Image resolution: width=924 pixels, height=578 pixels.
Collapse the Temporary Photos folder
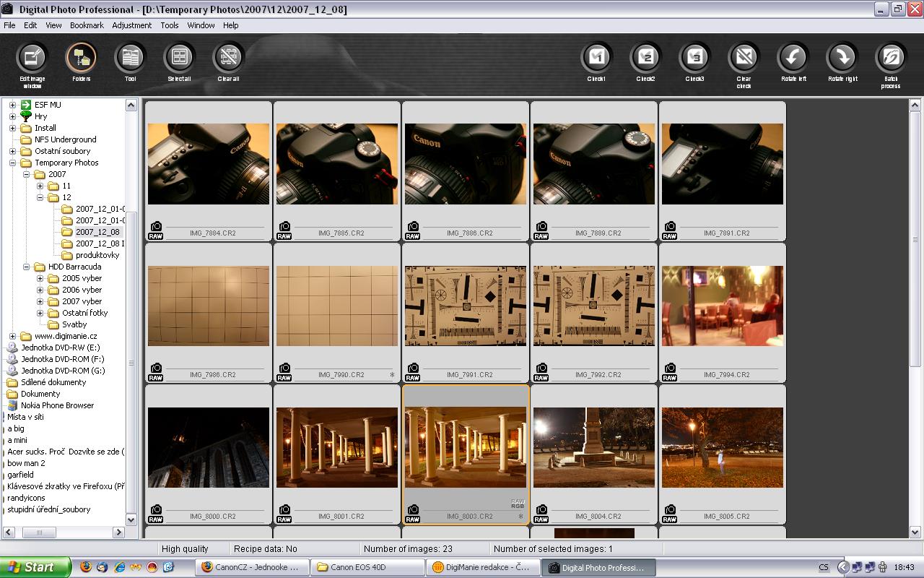12,163
